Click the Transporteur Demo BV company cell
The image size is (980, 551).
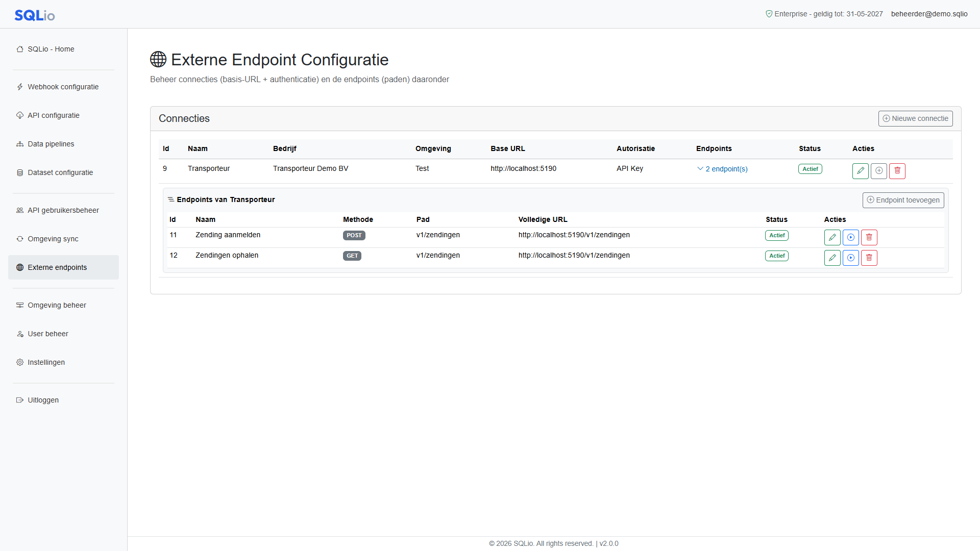coord(310,168)
